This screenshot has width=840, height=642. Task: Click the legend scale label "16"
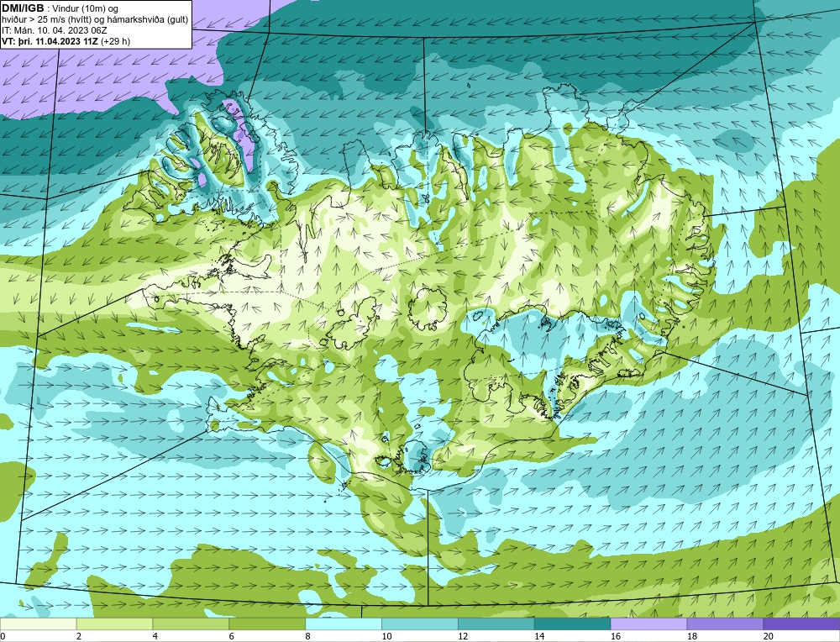click(616, 636)
